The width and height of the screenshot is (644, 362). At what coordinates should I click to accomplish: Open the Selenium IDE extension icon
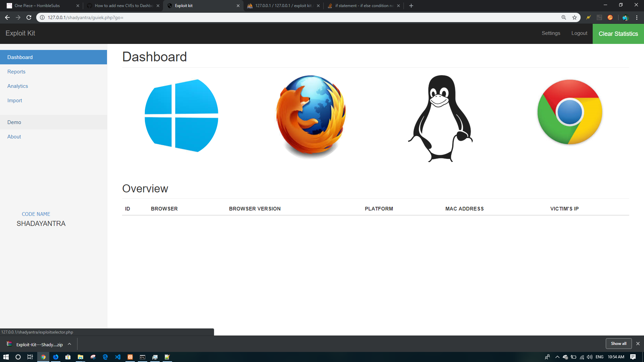click(599, 17)
